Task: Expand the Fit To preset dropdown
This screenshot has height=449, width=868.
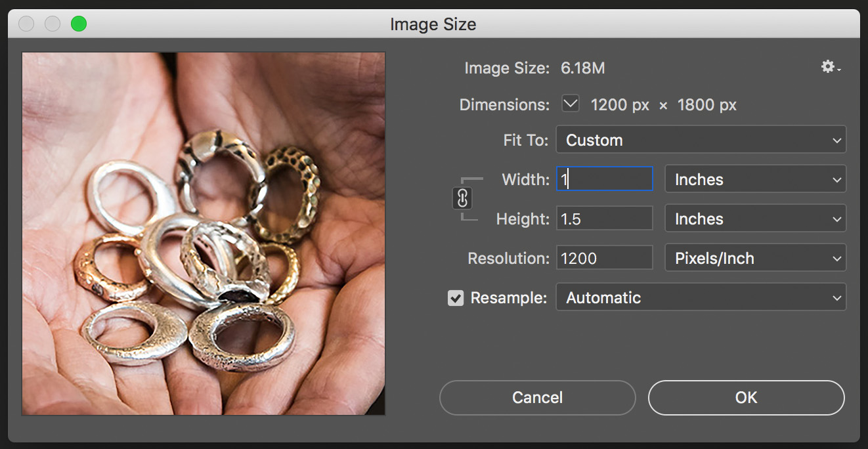Action: tap(701, 140)
